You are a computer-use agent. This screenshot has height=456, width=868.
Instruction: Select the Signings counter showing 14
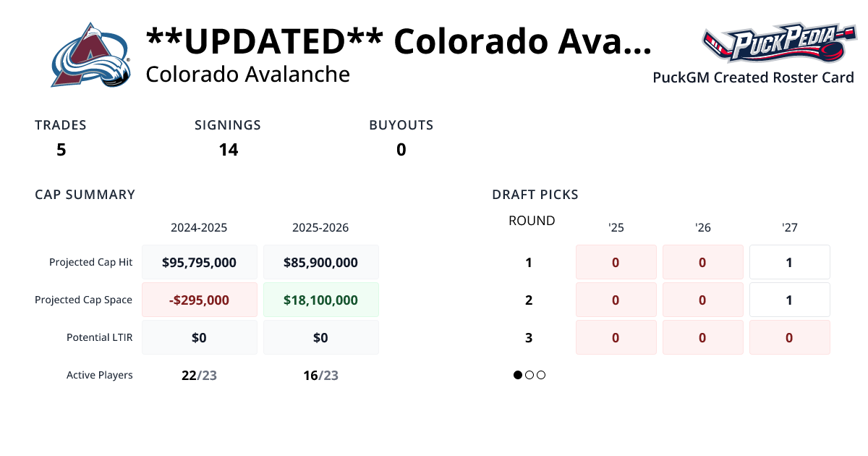click(x=228, y=150)
